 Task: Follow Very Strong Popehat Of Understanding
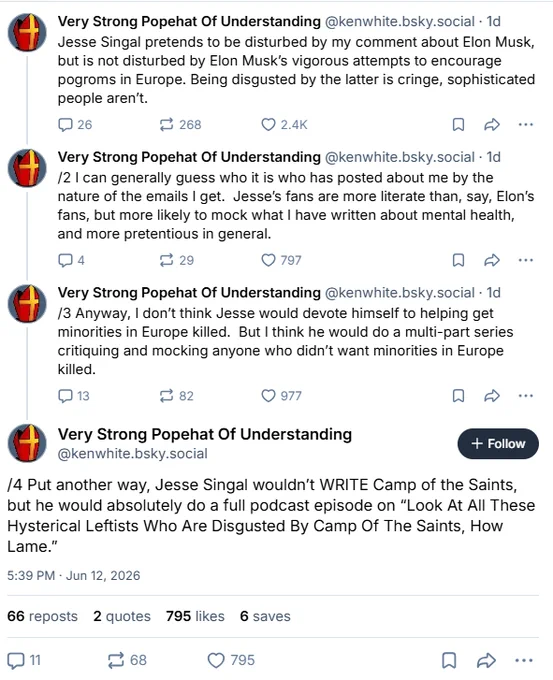(x=498, y=444)
